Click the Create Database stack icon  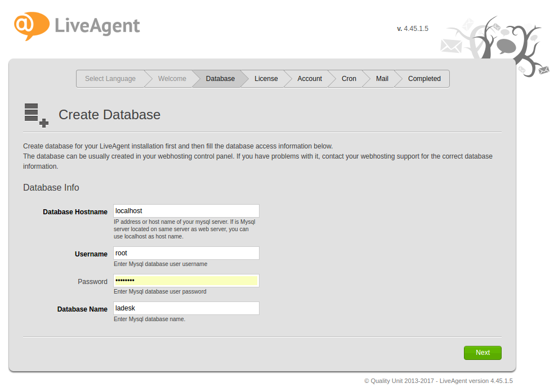[35, 115]
